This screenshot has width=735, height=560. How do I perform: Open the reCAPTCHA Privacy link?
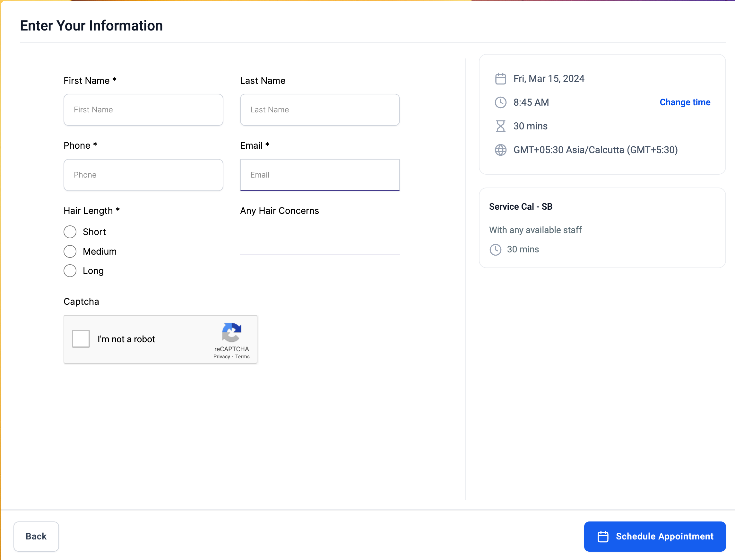221,357
